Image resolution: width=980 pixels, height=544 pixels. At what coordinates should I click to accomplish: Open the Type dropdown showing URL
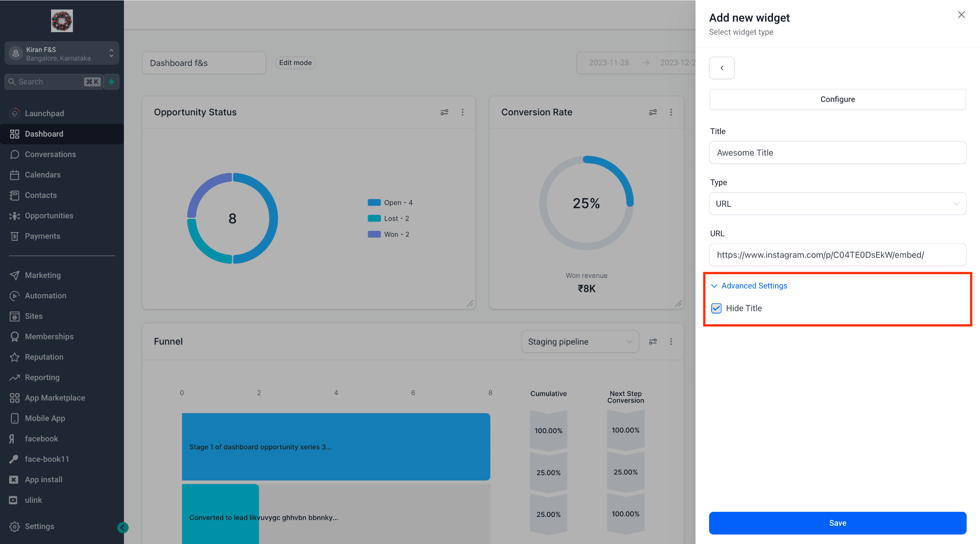(x=838, y=203)
